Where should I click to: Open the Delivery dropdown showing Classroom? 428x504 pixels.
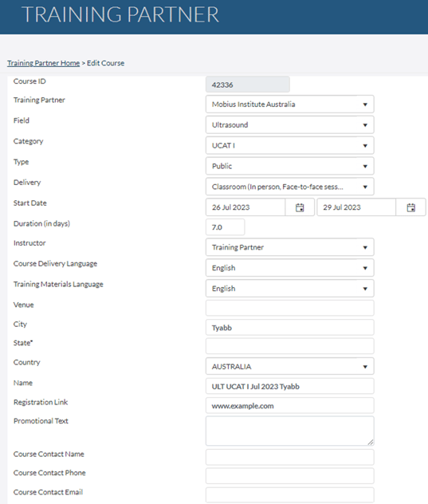tap(290, 187)
